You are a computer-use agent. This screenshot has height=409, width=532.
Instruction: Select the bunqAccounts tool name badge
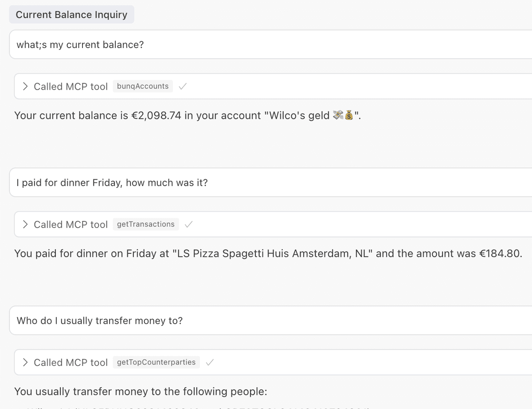[x=143, y=86]
